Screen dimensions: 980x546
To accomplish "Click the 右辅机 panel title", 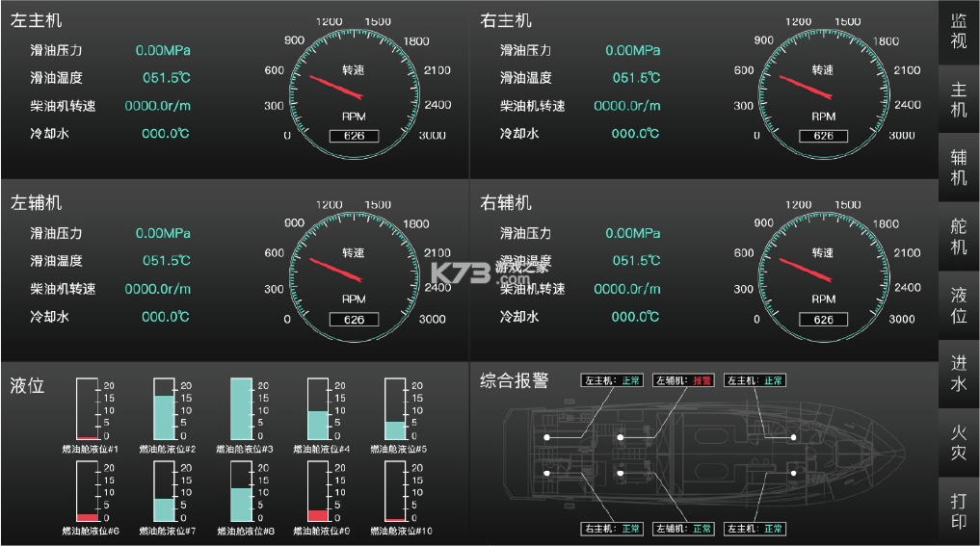I will pyautogui.click(x=506, y=203).
